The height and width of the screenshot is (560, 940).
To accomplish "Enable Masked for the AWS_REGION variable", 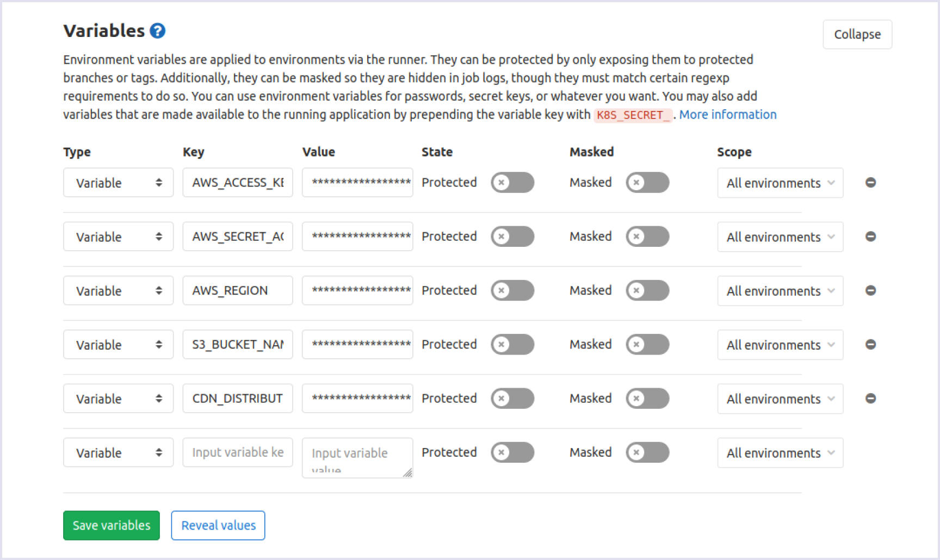I will (x=647, y=290).
